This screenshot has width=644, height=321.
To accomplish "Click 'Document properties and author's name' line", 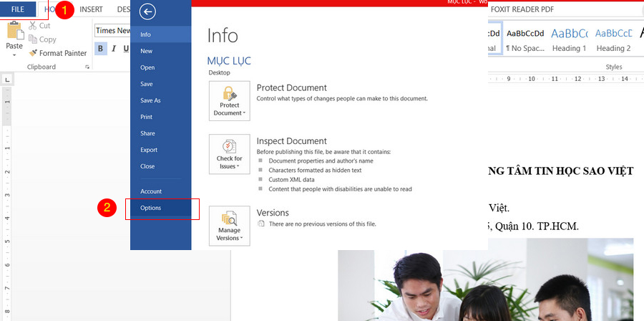I will tap(321, 160).
